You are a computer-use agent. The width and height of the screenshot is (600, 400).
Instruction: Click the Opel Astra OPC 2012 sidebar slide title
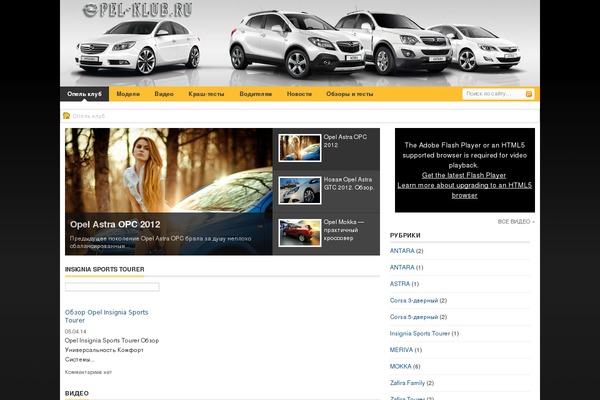345,141
